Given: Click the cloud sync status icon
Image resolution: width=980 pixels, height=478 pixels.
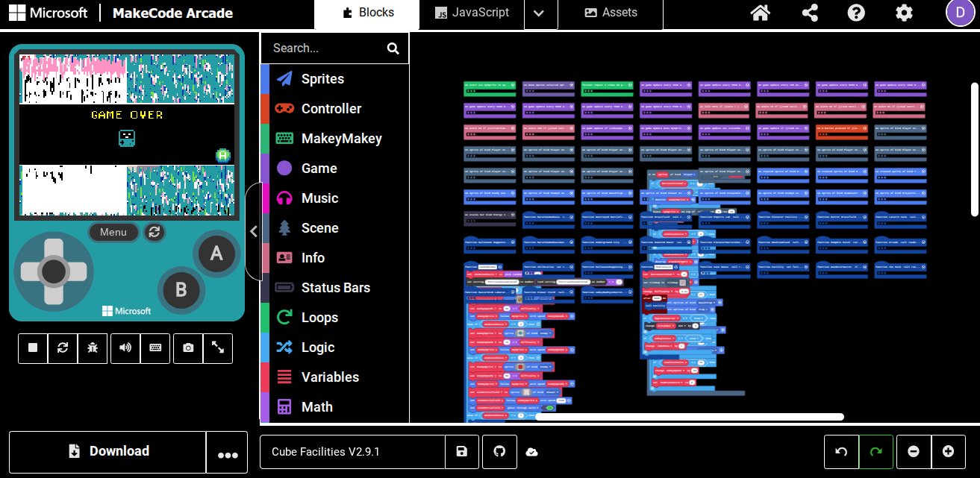Looking at the screenshot, I should (532, 452).
